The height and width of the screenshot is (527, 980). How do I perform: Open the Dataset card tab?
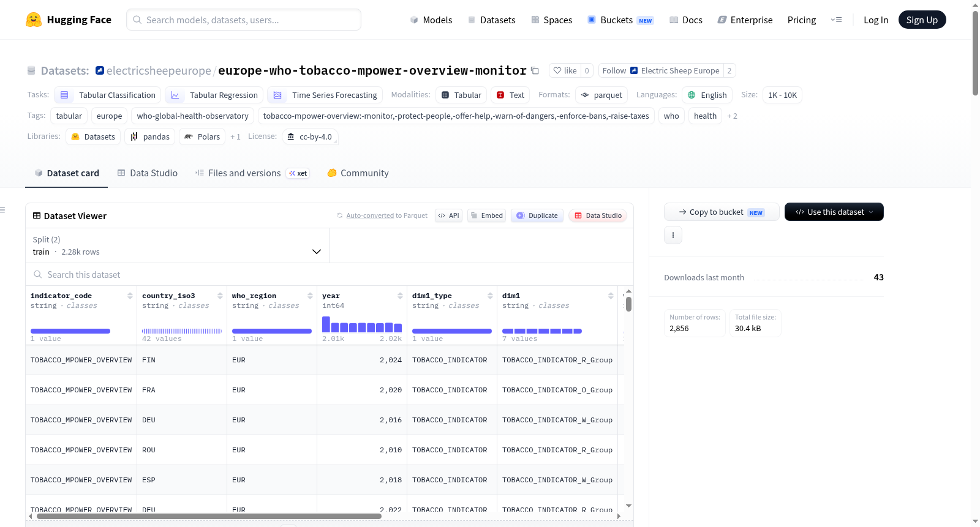click(67, 173)
